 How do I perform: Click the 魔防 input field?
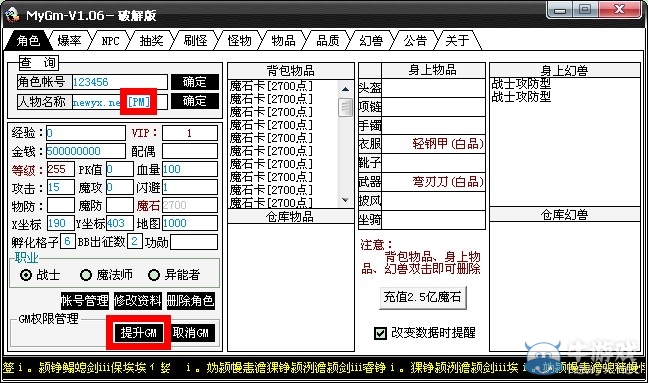coord(120,205)
